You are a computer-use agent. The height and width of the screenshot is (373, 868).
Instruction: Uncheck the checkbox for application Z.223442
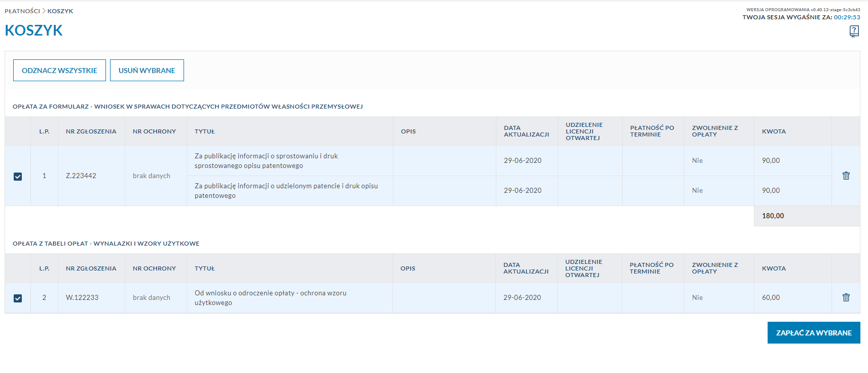pos(18,176)
